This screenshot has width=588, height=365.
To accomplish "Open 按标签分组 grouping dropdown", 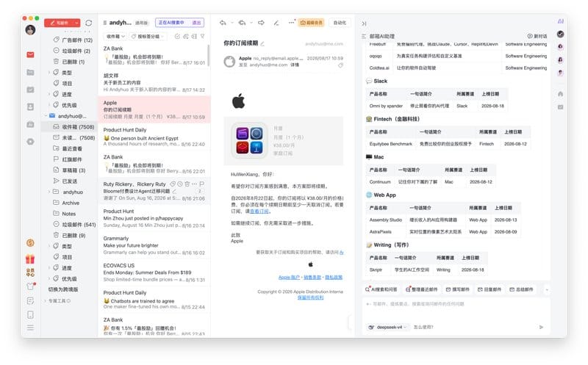I will [148, 36].
